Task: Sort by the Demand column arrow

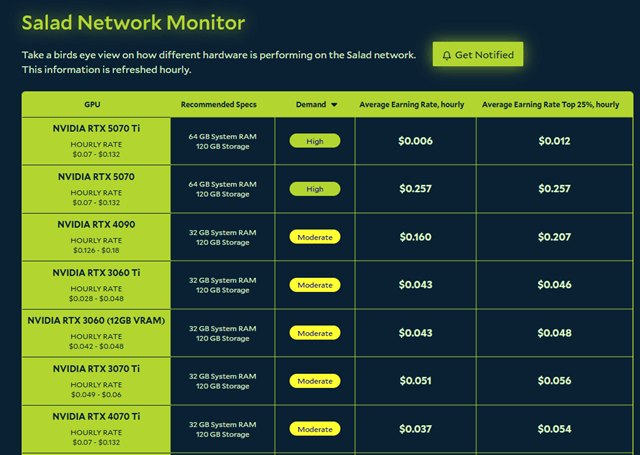Action: click(x=334, y=105)
